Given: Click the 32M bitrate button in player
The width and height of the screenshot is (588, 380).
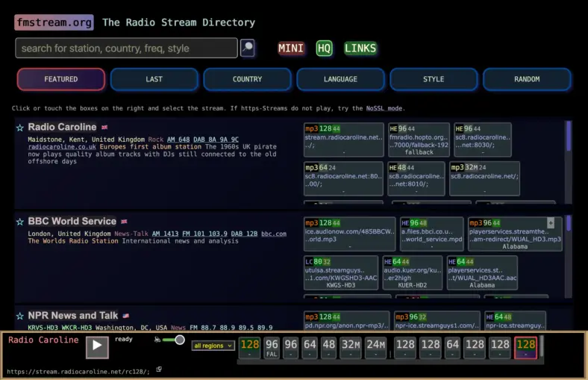Looking at the screenshot, I should coord(351,347).
